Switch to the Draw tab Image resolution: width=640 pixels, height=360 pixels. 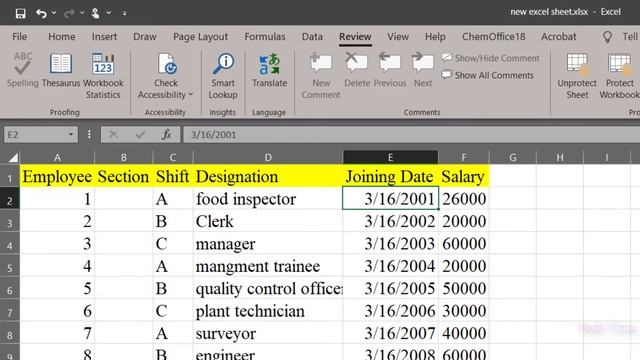tap(144, 37)
